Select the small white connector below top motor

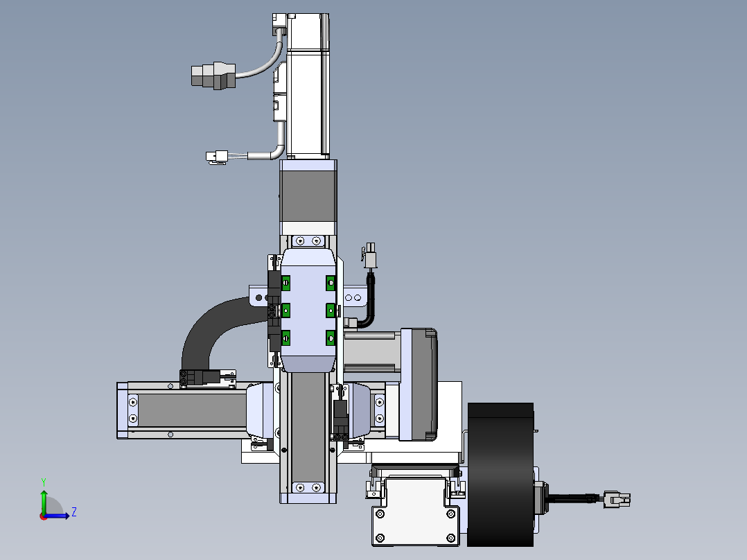point(217,157)
